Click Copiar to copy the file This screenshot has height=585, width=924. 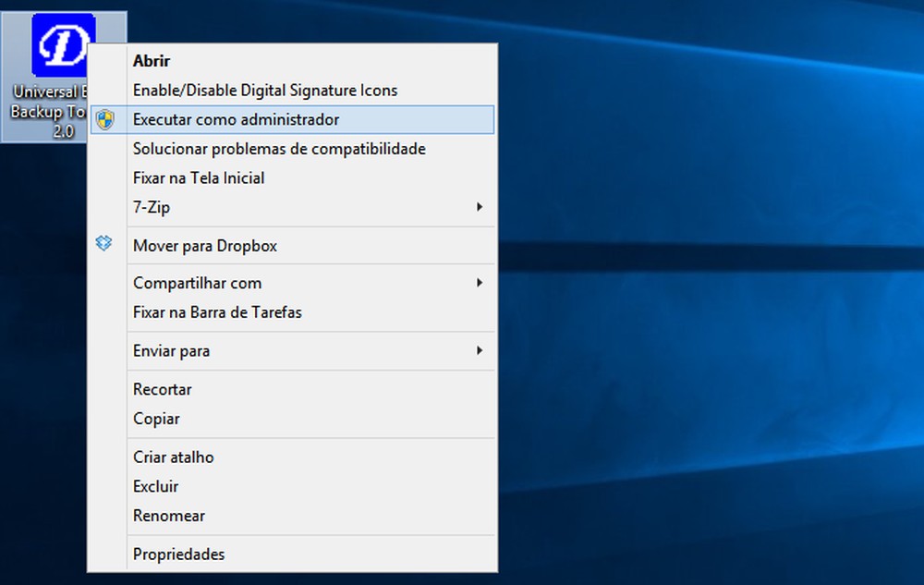point(156,419)
